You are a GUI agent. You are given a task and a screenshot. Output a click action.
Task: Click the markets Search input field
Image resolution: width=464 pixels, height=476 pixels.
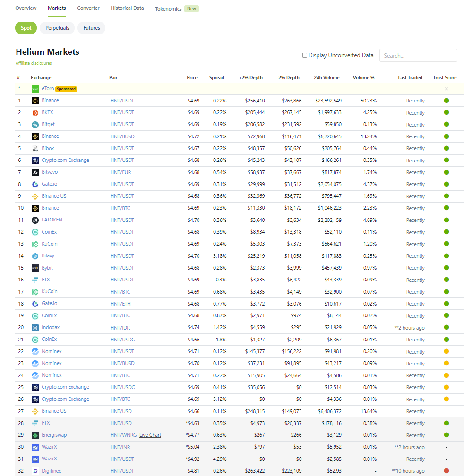pyautogui.click(x=418, y=55)
